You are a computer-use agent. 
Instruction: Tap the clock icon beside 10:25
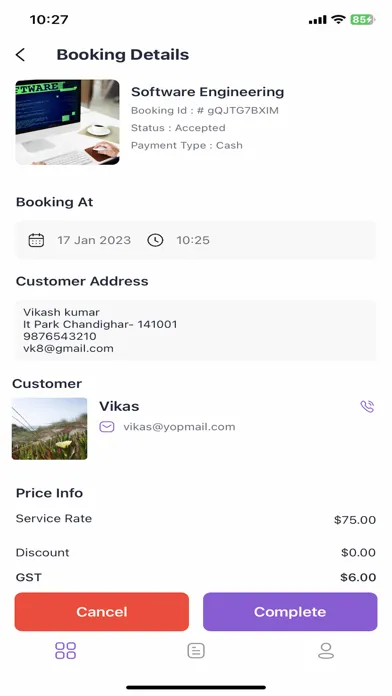point(155,240)
